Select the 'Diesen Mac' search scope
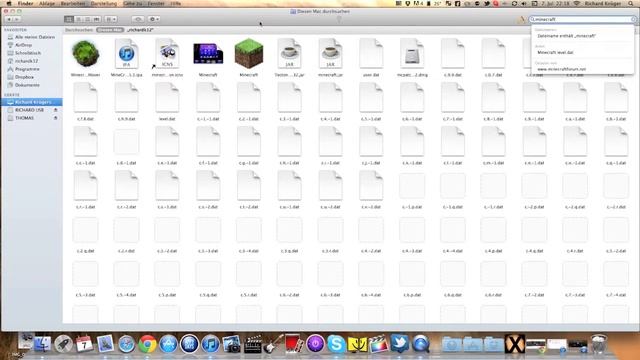 tap(110, 30)
